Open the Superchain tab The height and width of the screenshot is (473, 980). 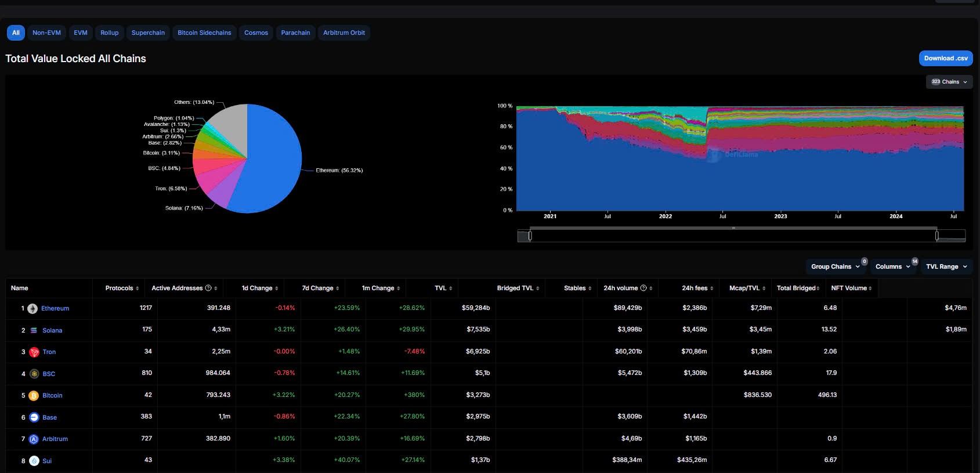(x=148, y=33)
